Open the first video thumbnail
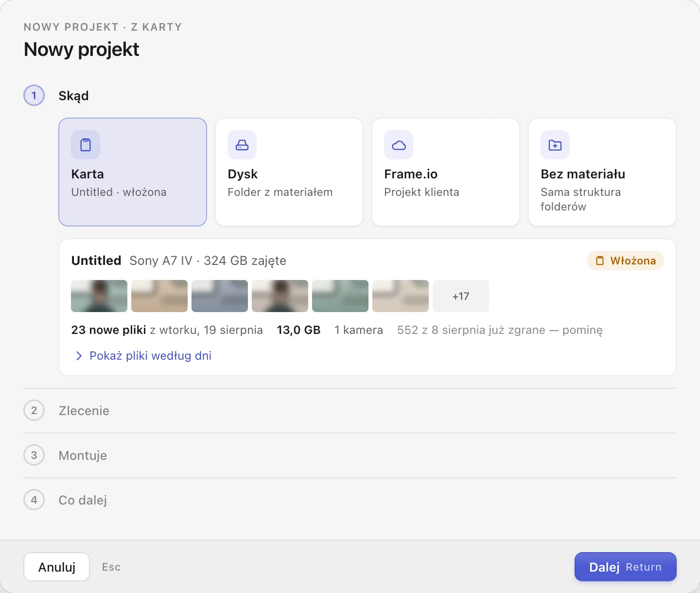Screen dimensions: 700x593 click(x=99, y=296)
